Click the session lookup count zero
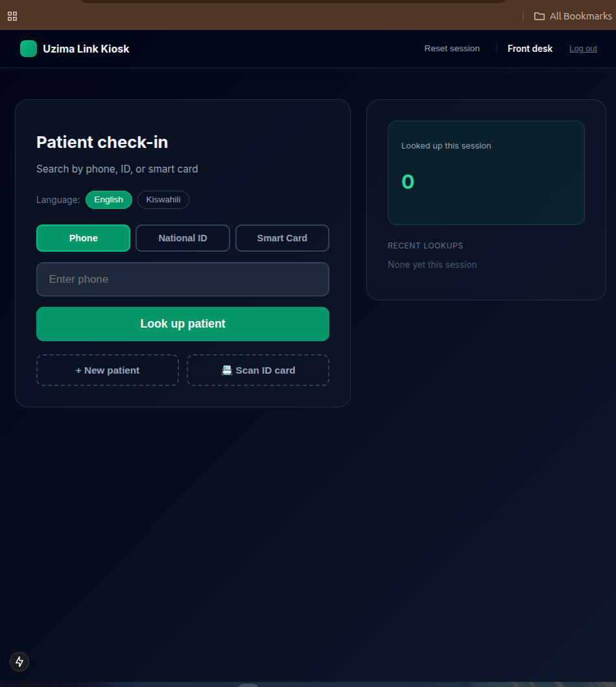This screenshot has height=687, width=616. (x=408, y=182)
